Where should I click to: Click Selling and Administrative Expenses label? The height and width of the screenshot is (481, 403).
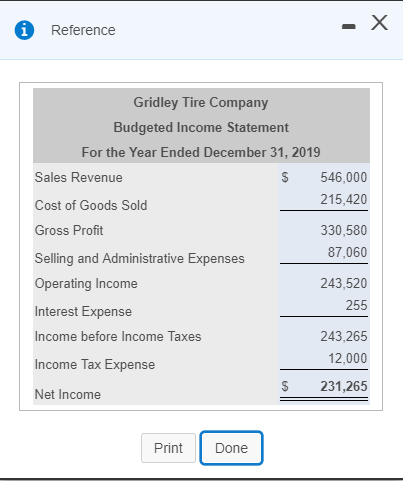point(140,259)
